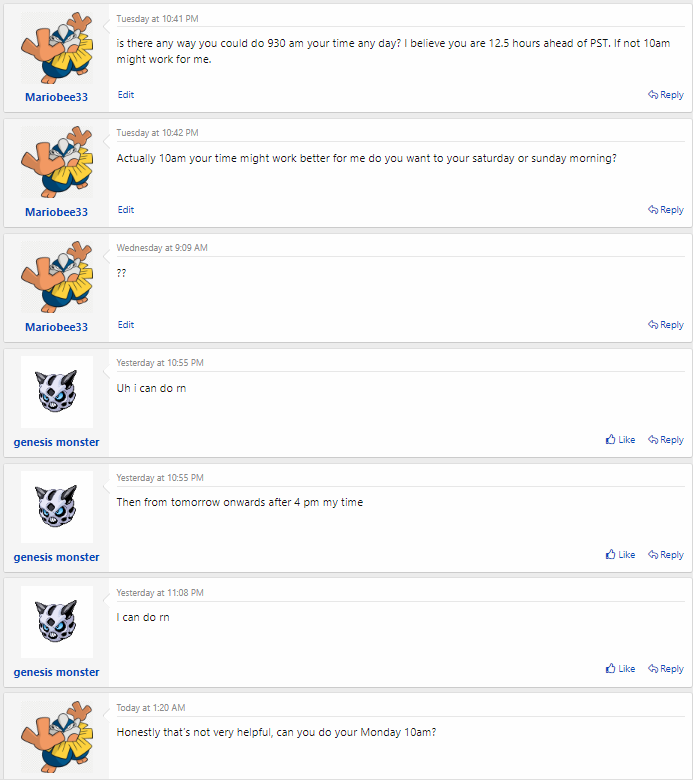Open genesis monster avatar on 10:55 PM post
This screenshot has width=693, height=780.
pyautogui.click(x=57, y=392)
